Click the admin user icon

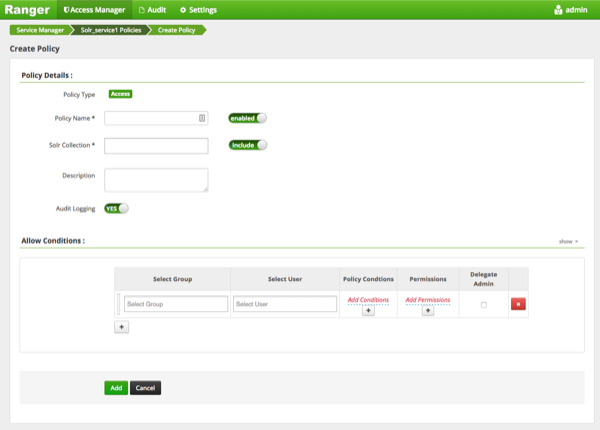(x=558, y=10)
